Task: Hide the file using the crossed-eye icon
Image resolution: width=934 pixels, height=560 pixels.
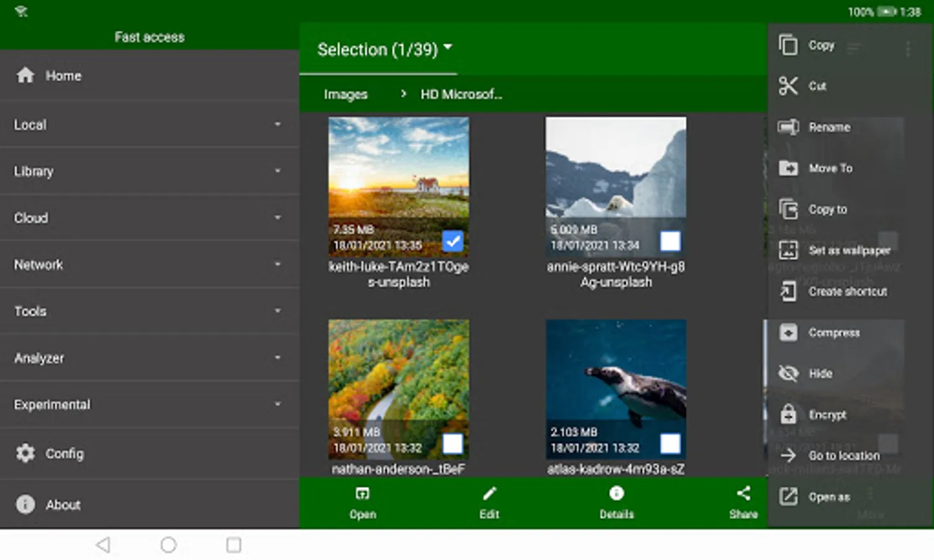Action: [x=788, y=373]
